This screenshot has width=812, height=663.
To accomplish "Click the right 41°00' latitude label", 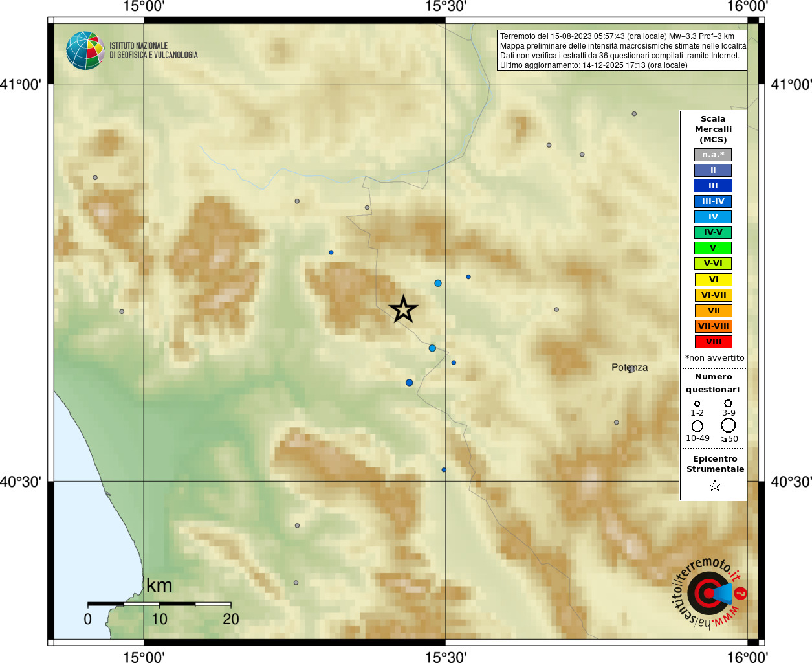I will 791,84.
